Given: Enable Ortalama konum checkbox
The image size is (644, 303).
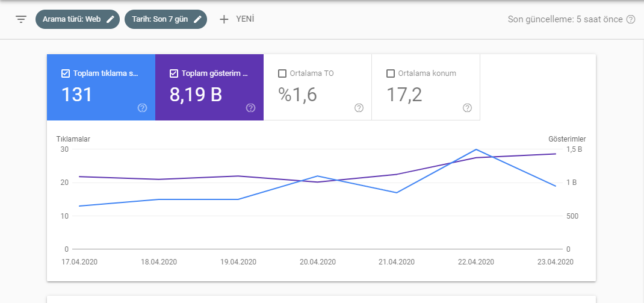Looking at the screenshot, I should 391,73.
